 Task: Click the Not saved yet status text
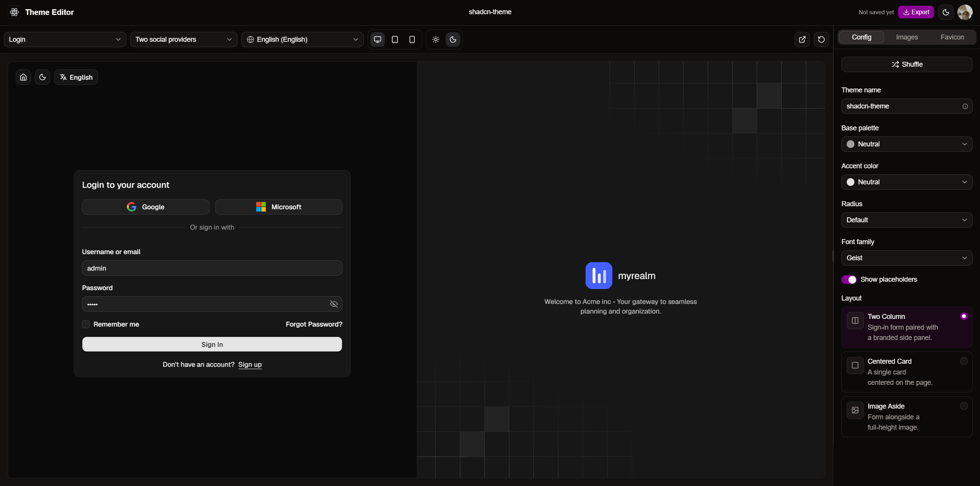click(x=876, y=12)
